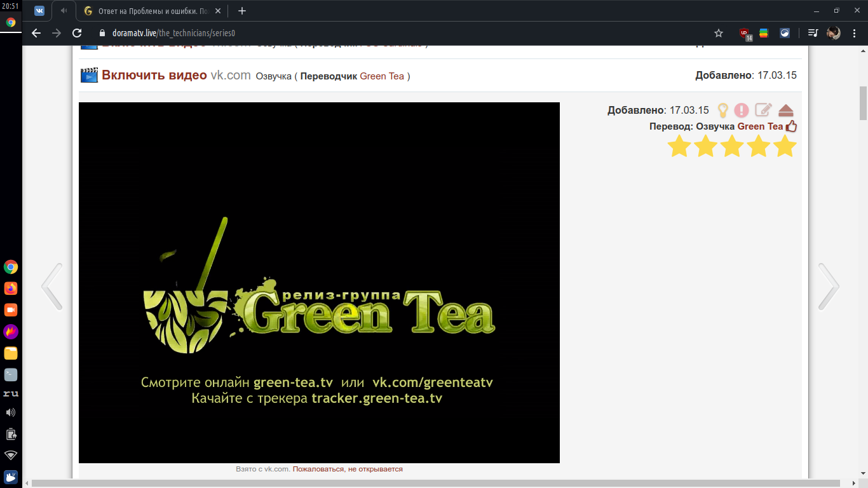Screen dimensions: 868x488
Task: Click the active Chrome icon below the clock
Action: (11, 22)
